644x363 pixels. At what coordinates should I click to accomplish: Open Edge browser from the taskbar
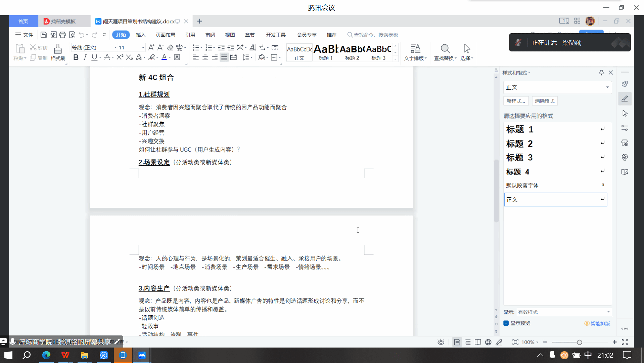click(46, 355)
